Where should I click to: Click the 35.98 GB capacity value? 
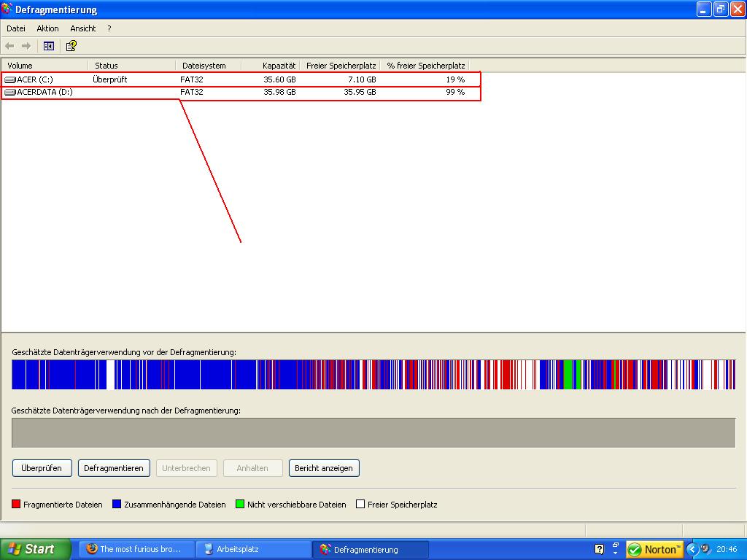click(x=279, y=92)
